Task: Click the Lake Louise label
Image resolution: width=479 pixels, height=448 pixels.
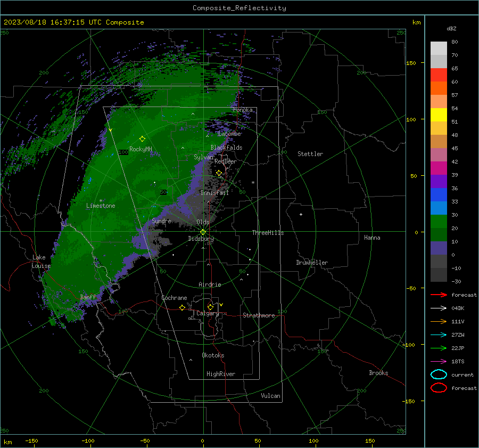Action: point(41,262)
